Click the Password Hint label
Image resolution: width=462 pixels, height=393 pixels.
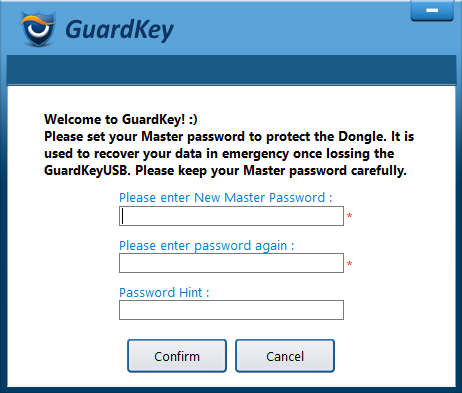pos(164,293)
